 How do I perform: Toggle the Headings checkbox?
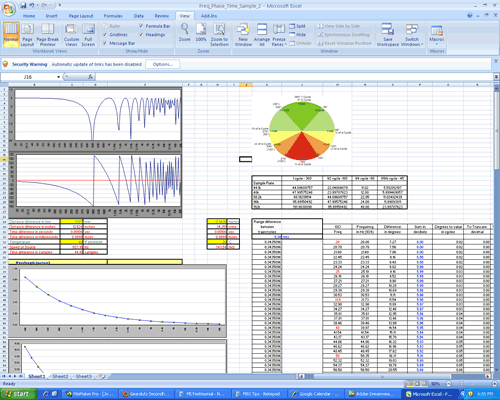[141, 35]
